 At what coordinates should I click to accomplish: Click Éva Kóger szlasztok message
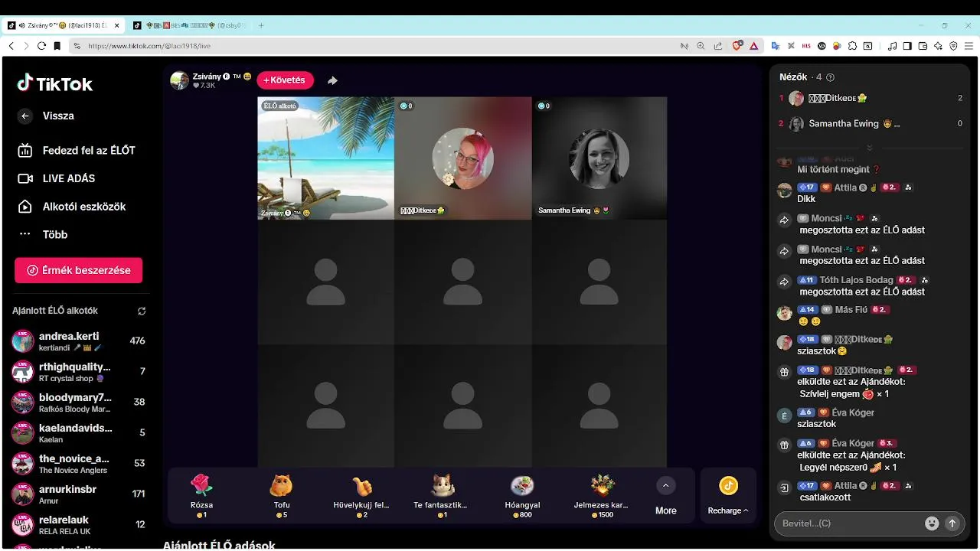point(816,424)
